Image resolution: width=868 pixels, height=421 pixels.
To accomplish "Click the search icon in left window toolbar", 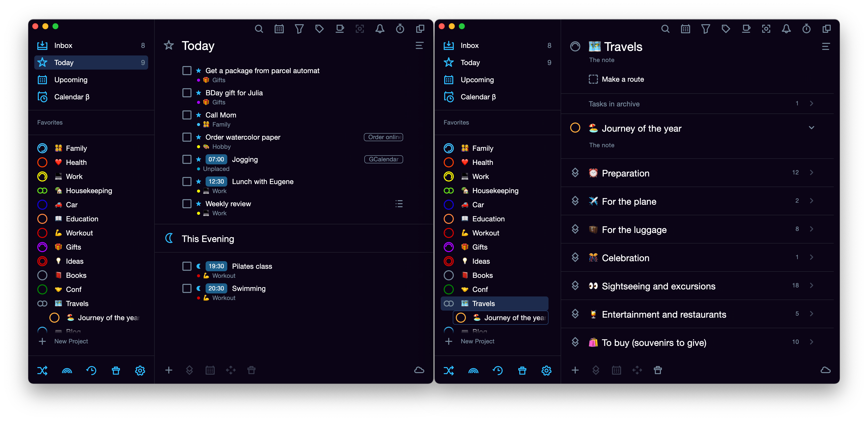I will click(x=259, y=29).
